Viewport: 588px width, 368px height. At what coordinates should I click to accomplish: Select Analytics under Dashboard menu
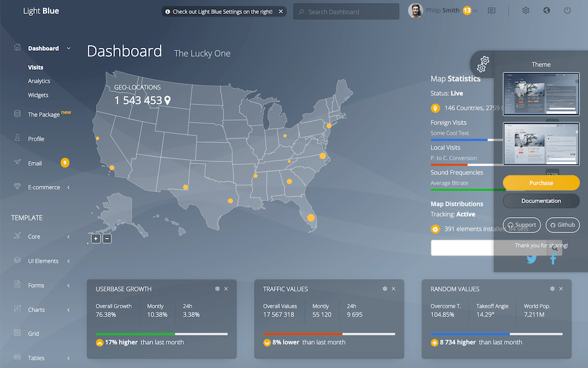39,81
